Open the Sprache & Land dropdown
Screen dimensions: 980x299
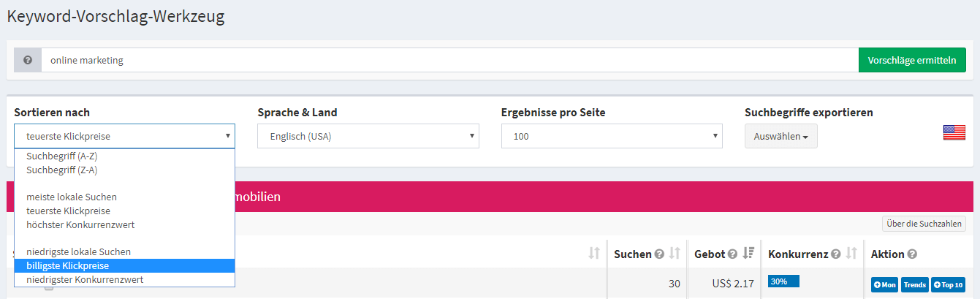368,136
